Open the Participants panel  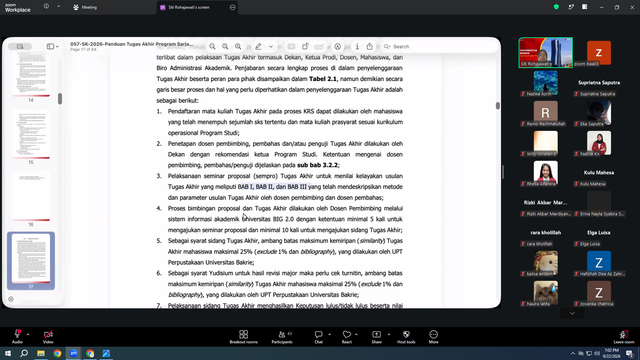pos(282,336)
